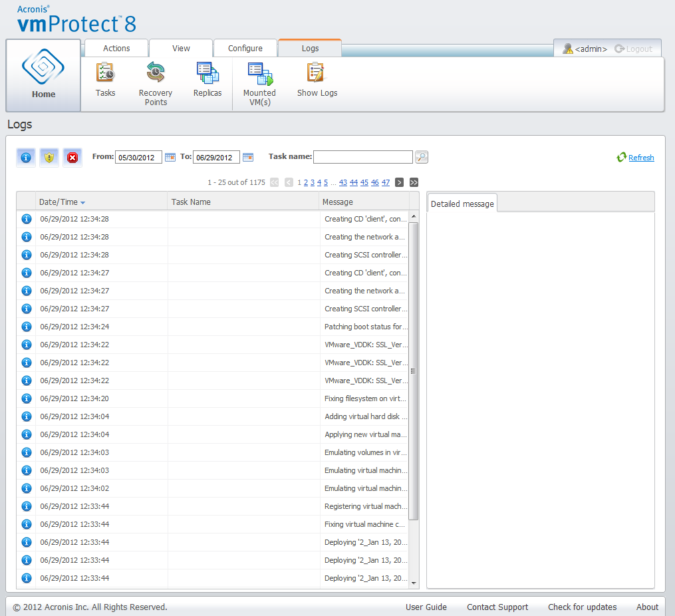The height and width of the screenshot is (616, 675).
Task: Sort by the Date/Time column header
Action: [x=102, y=202]
